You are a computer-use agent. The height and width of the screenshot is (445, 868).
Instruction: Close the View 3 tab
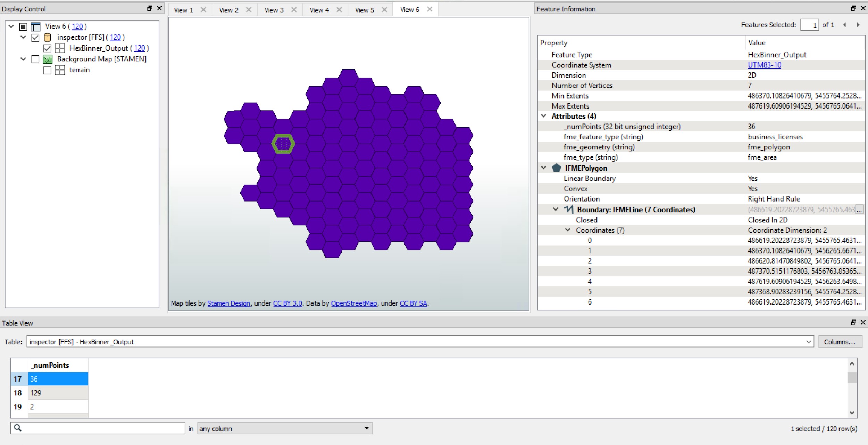(x=294, y=10)
